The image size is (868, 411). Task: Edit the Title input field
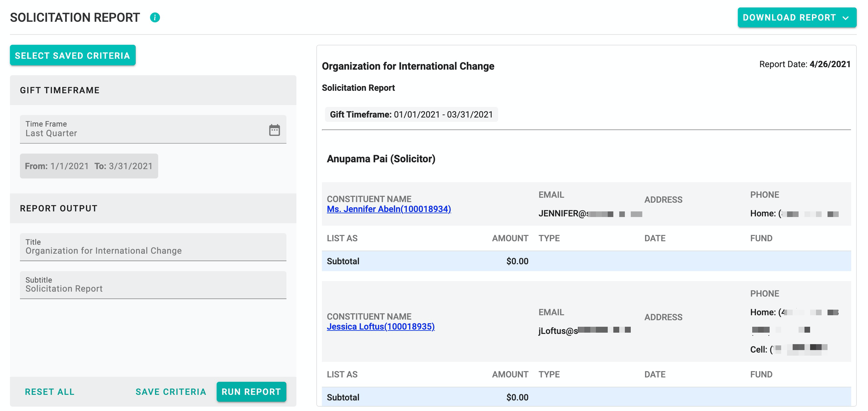[153, 247]
